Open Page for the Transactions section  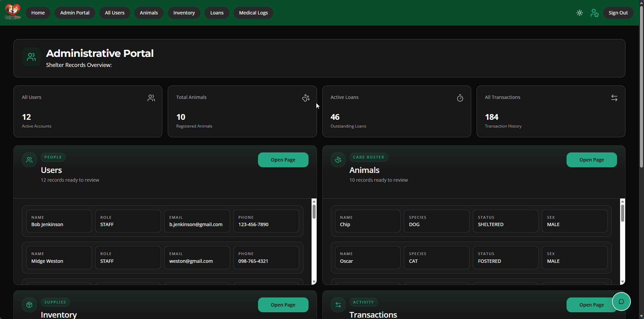[x=591, y=305]
